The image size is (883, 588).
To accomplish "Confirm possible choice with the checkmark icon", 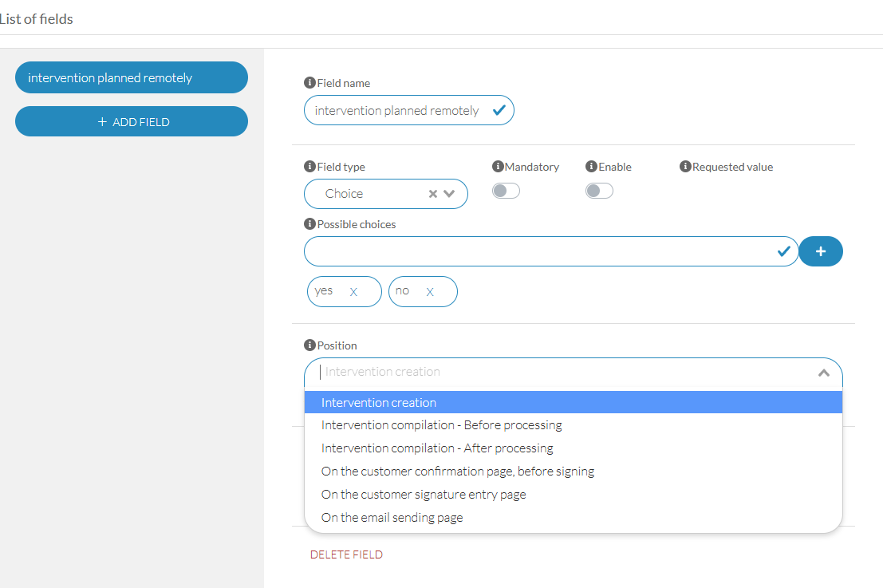I will tap(784, 251).
